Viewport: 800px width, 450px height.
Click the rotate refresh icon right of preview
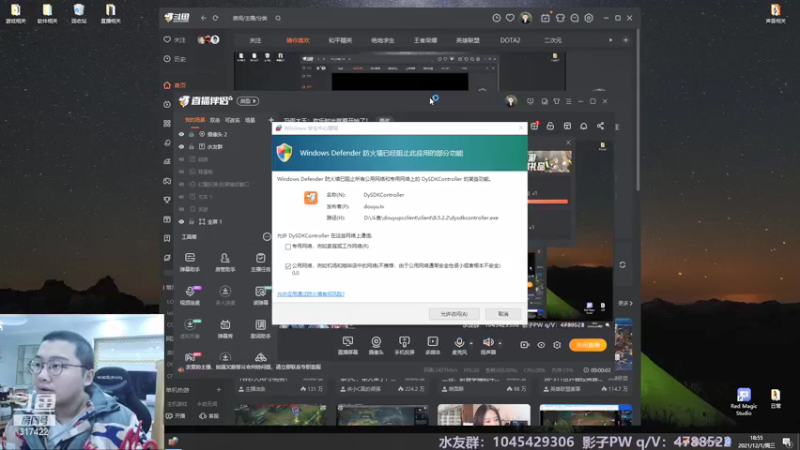point(622,265)
